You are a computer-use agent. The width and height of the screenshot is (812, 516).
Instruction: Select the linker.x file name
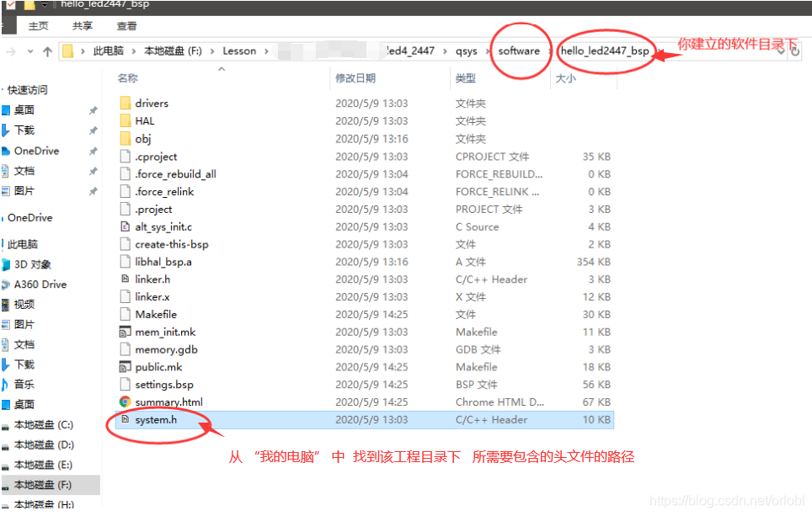coord(152,296)
